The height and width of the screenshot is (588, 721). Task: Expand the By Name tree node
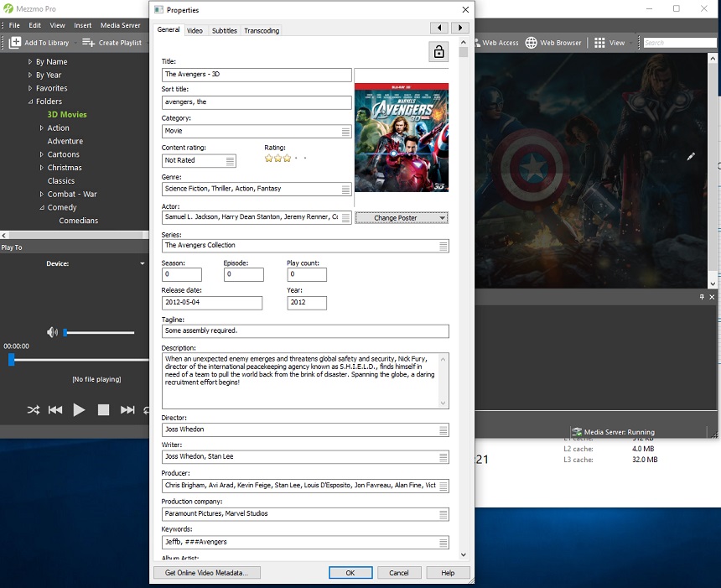pyautogui.click(x=30, y=62)
